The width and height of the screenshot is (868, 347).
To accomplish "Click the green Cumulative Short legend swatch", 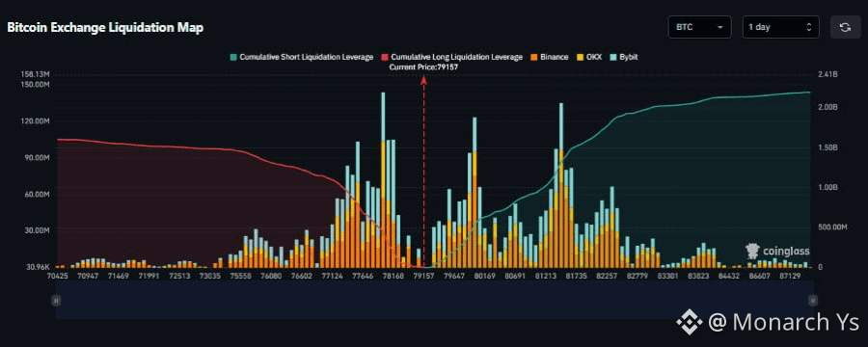I will [233, 57].
